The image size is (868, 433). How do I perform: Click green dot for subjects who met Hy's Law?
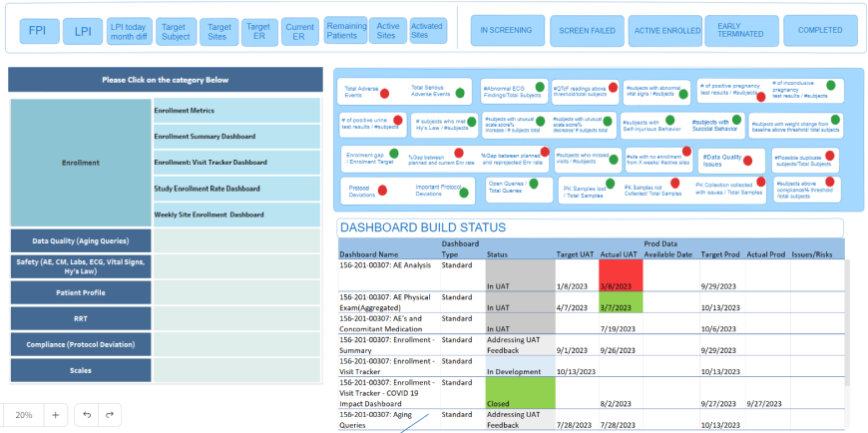472,122
